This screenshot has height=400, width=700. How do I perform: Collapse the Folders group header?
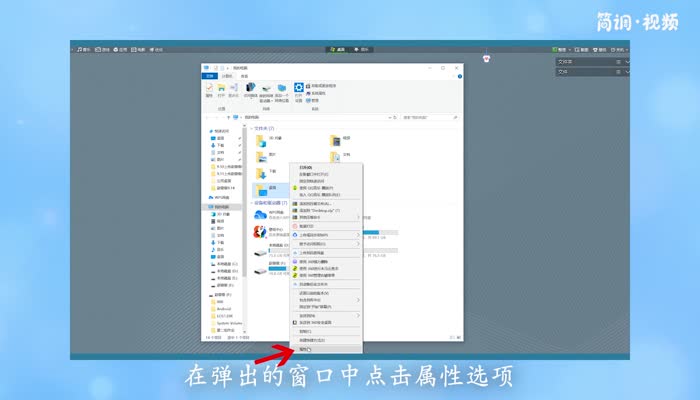(x=252, y=128)
